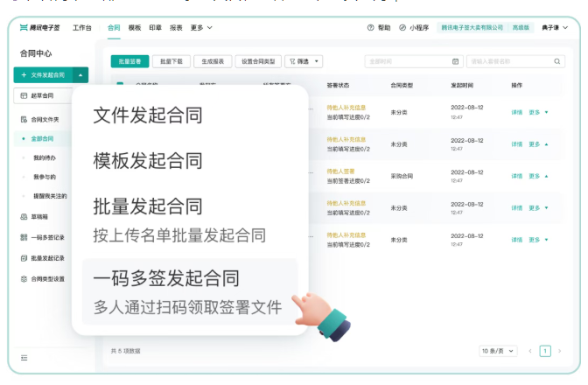Open 帮助 help from the question-mark icon
This screenshot has height=385, width=588.
[x=379, y=28]
